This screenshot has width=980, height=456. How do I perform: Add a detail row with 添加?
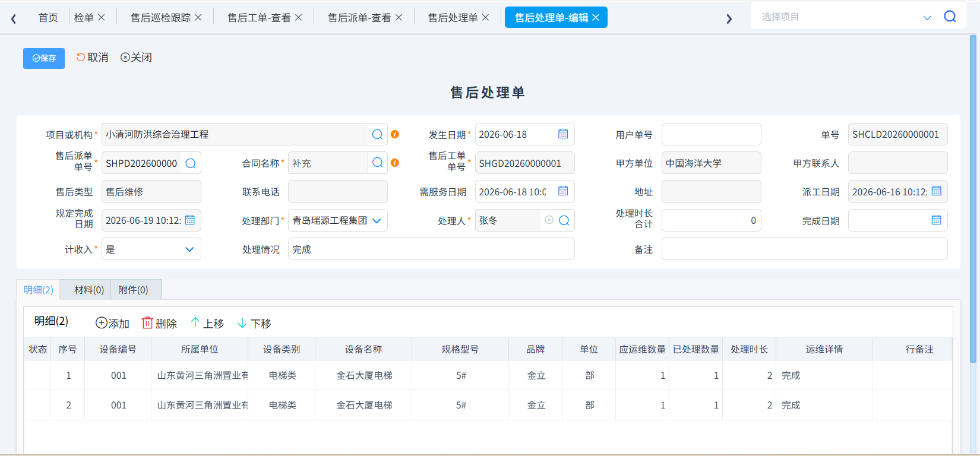click(113, 323)
